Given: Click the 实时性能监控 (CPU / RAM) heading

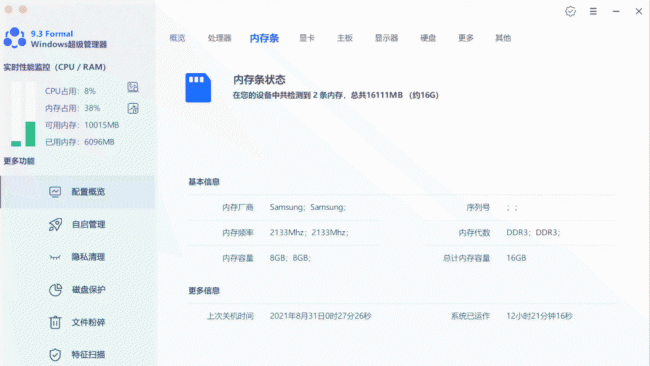Looking at the screenshot, I should pos(55,67).
